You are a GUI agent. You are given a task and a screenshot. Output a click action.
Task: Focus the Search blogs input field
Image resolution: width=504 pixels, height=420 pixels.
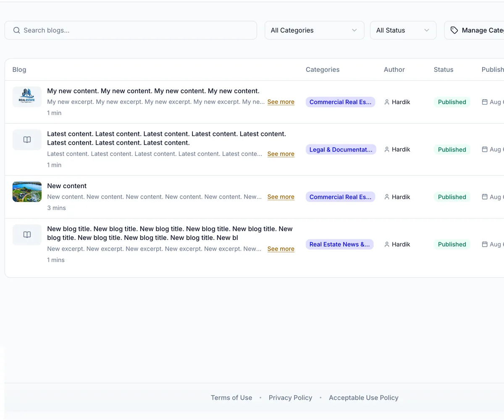pyautogui.click(x=131, y=30)
